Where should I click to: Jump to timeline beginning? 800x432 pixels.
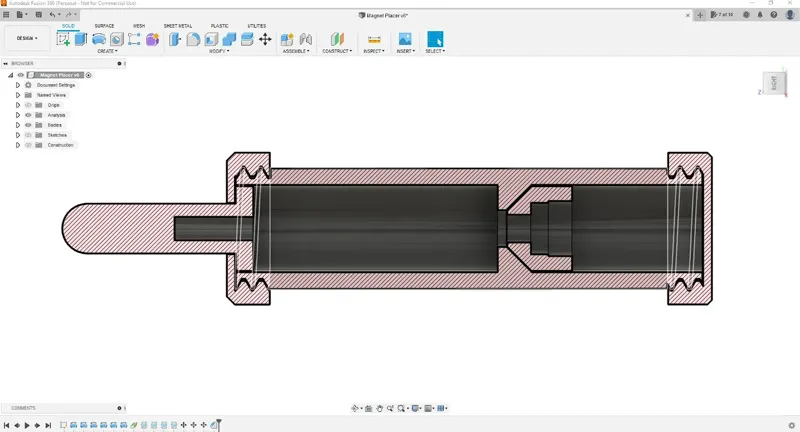coord(6,425)
